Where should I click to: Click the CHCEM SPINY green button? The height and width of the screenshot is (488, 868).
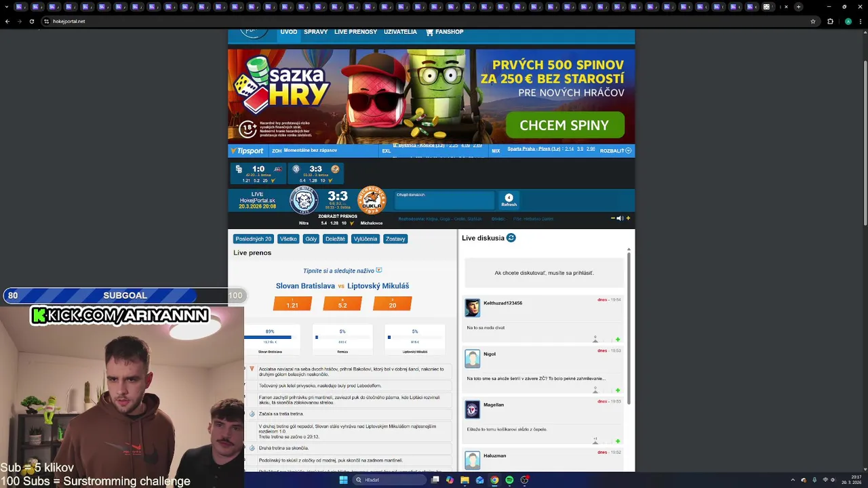(x=564, y=125)
